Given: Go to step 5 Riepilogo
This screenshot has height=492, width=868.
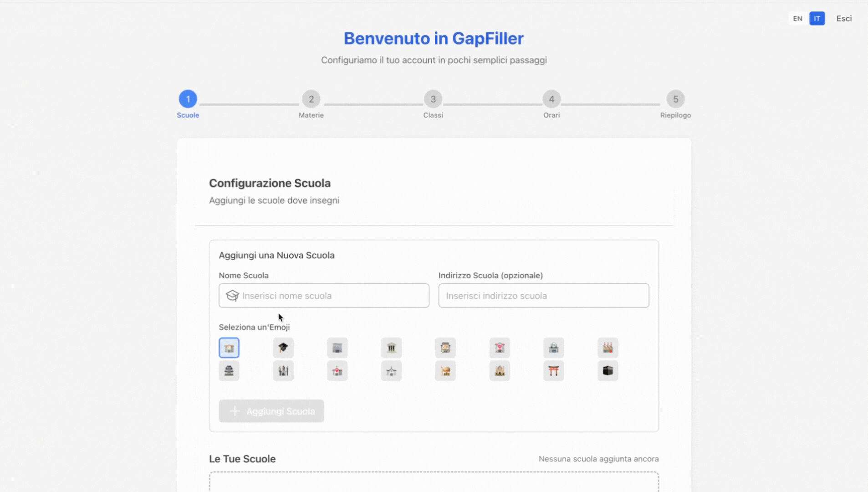Looking at the screenshot, I should click(x=675, y=99).
